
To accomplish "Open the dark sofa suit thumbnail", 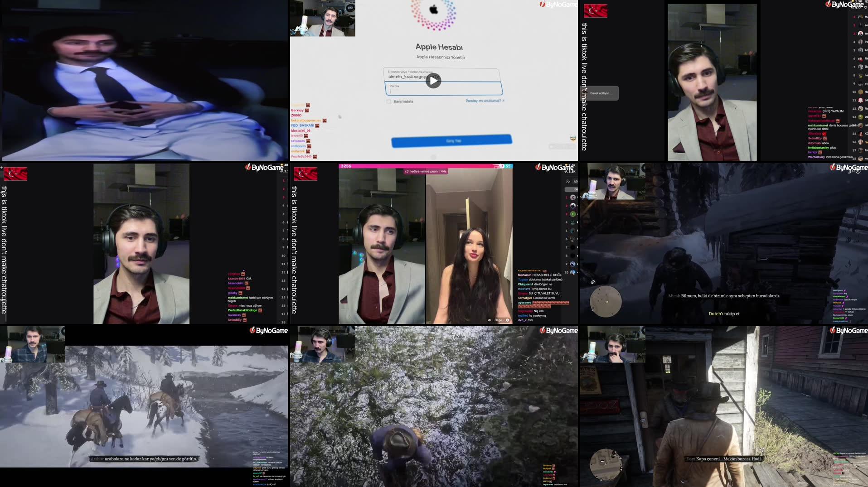I will pos(144,81).
